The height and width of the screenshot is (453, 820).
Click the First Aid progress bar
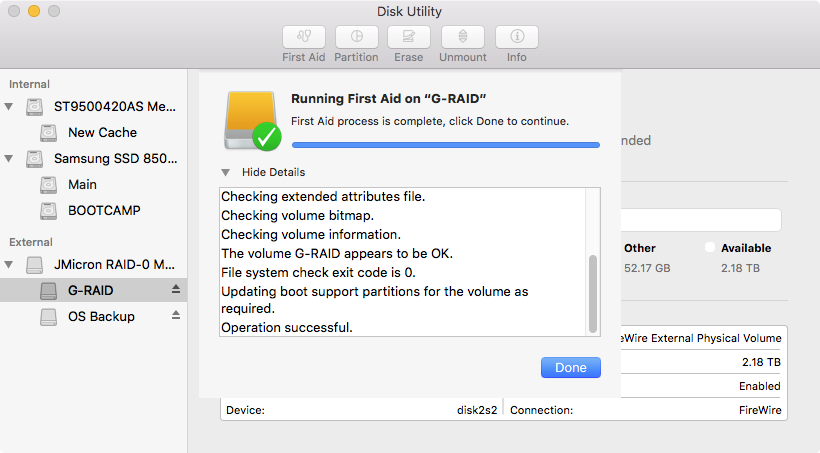tap(445, 145)
